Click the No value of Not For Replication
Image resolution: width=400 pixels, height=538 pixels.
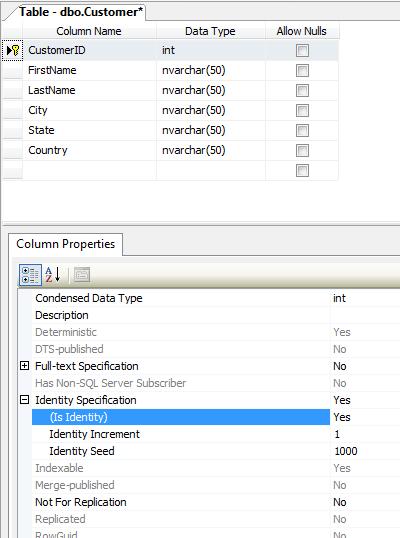365,502
